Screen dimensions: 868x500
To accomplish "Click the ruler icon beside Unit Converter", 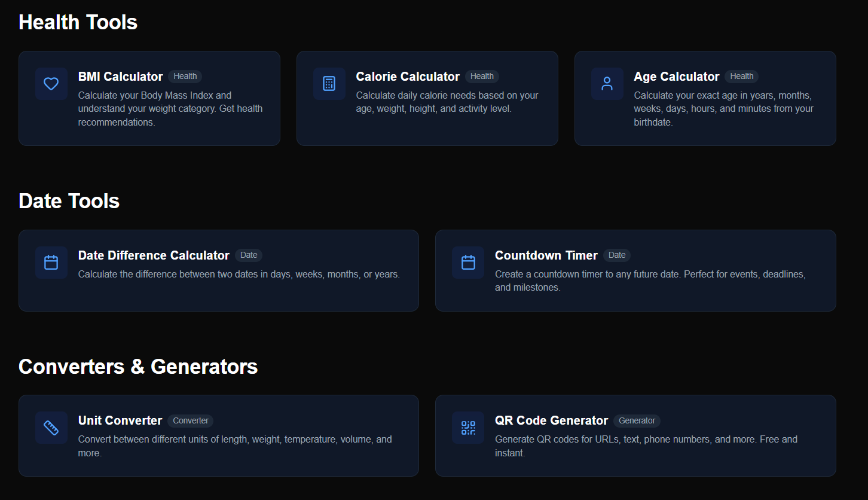I will click(x=51, y=428).
